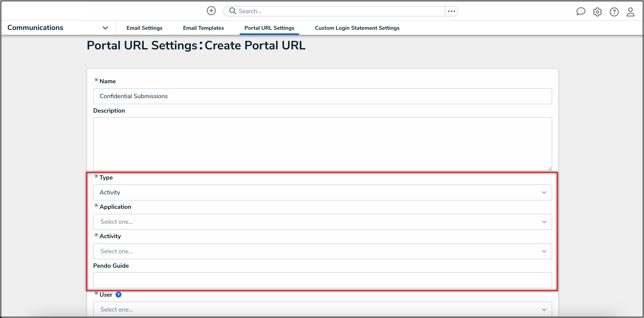Select the Portal URL Settings tab
644x318 pixels.
coord(269,28)
